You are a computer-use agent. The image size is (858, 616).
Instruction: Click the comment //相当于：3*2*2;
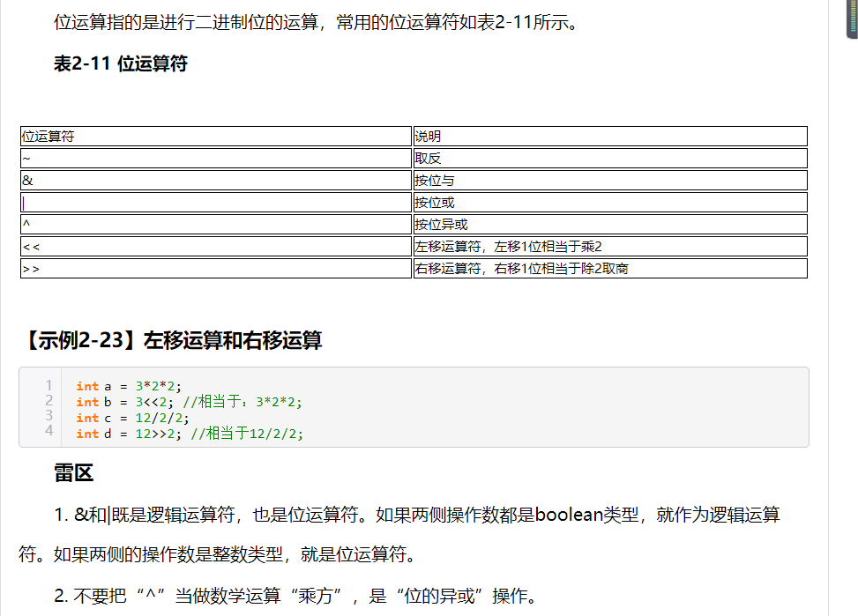[x=242, y=402]
